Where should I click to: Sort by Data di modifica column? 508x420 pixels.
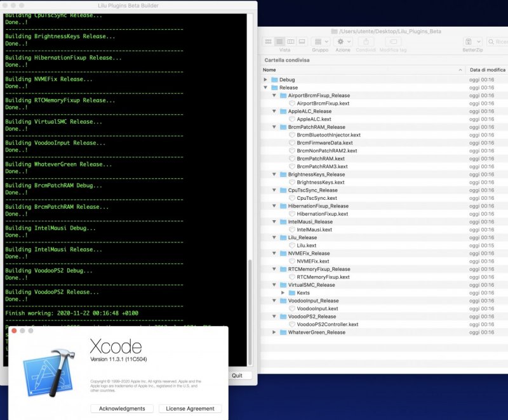click(x=487, y=70)
